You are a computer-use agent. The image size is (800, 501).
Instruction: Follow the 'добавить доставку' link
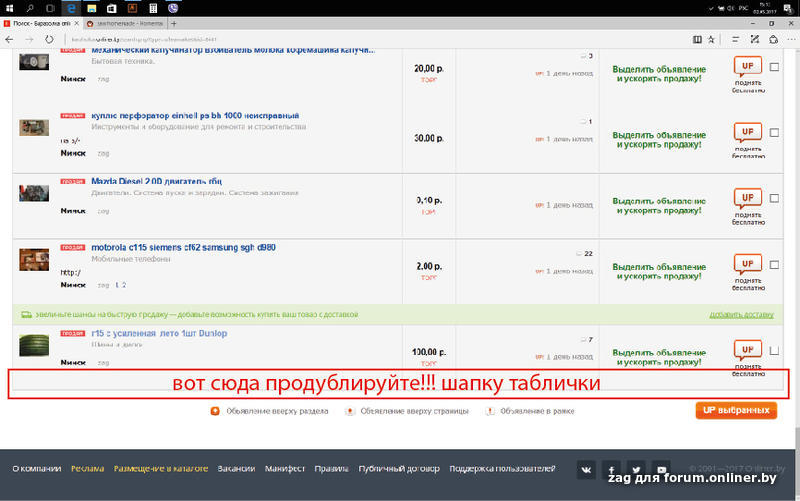coord(741,314)
